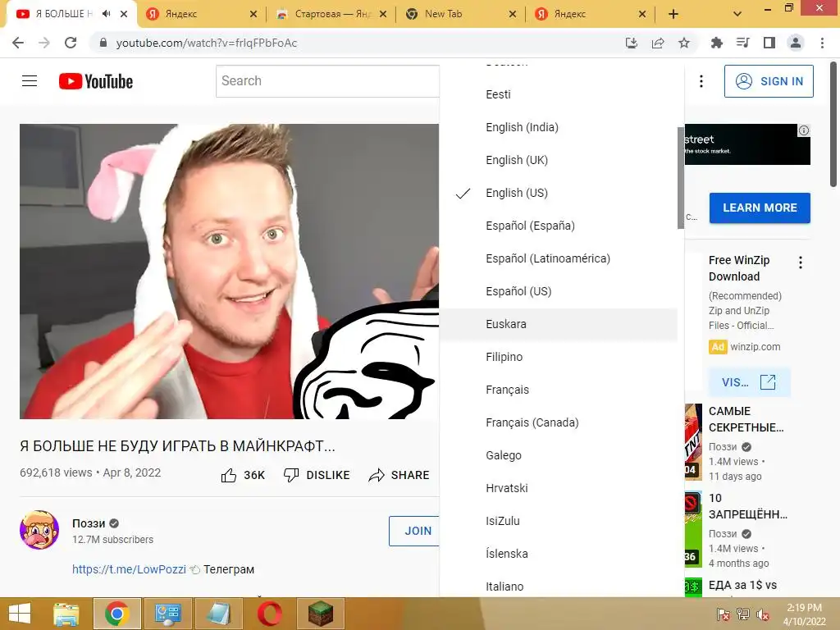Open Chrome profile avatar
Image resolution: width=840 pixels, height=630 pixels.
click(x=796, y=43)
